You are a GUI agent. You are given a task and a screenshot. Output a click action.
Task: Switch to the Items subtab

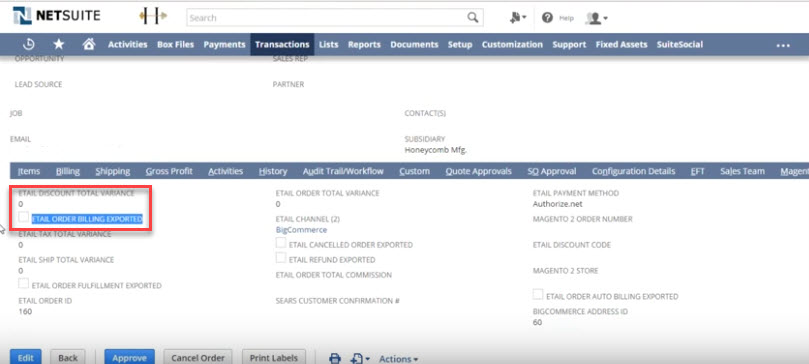[x=29, y=171]
